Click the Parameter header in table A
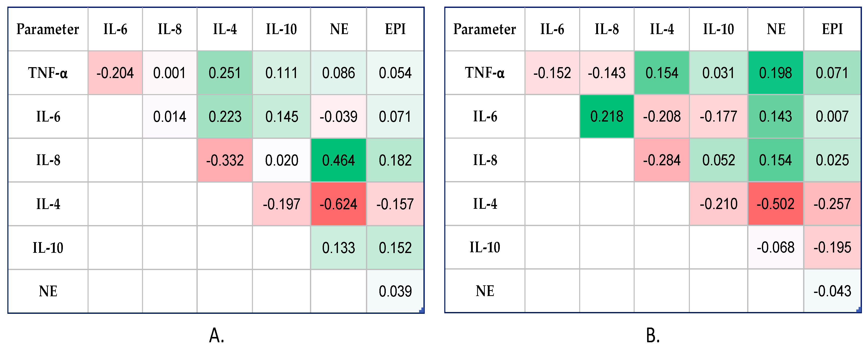This screenshot has width=868, height=355. 48,29
